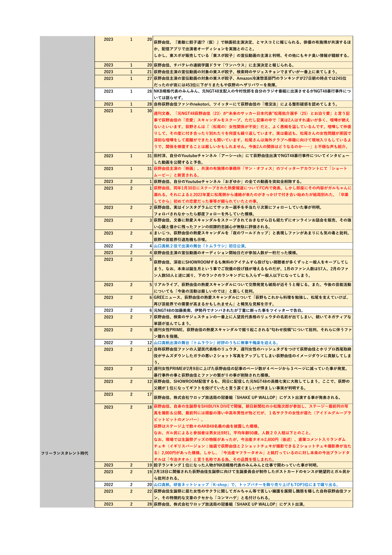Click the entry starting '田村淳、自分のYoutubeチャンネル'
This screenshot has width=392, height=555.
coord(251,159)
